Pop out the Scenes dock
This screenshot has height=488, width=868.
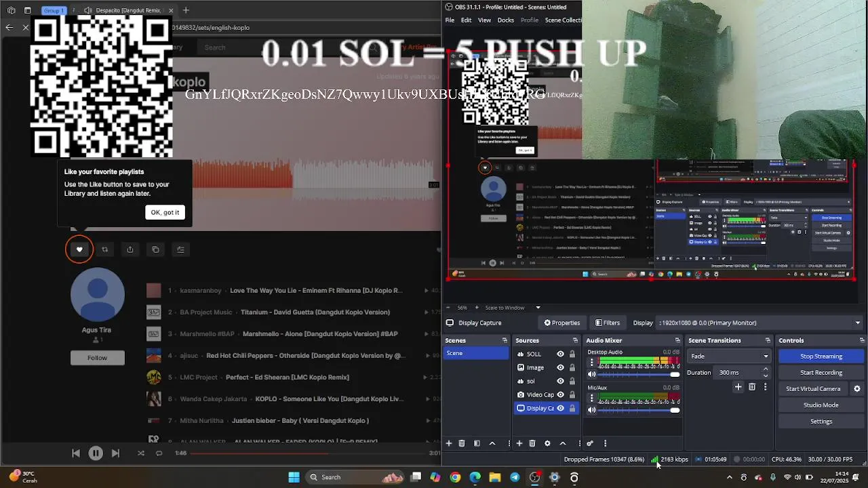505,340
